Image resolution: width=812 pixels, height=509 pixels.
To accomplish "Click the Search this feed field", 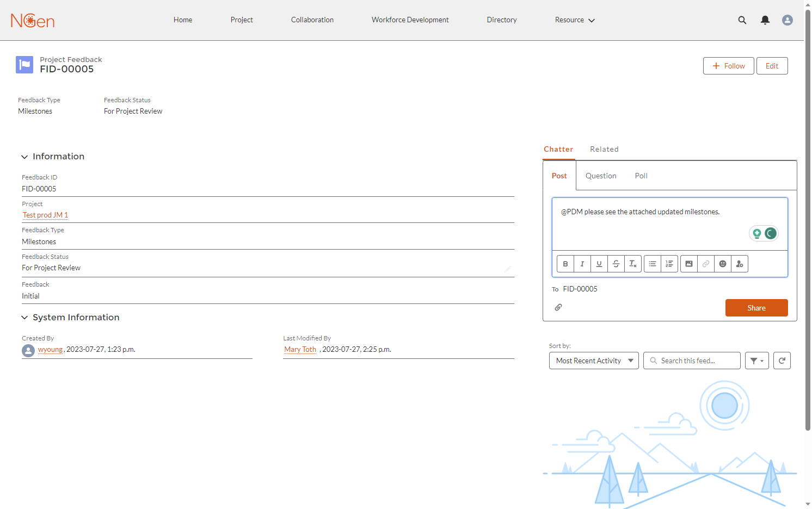I will [x=692, y=361].
